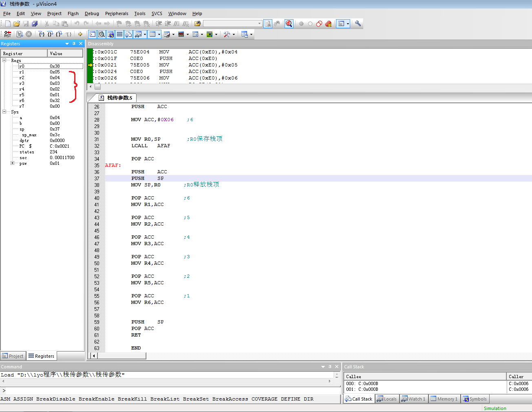This screenshot has height=412, width=532.
Task: Click the Step Into icon
Action: [41, 34]
